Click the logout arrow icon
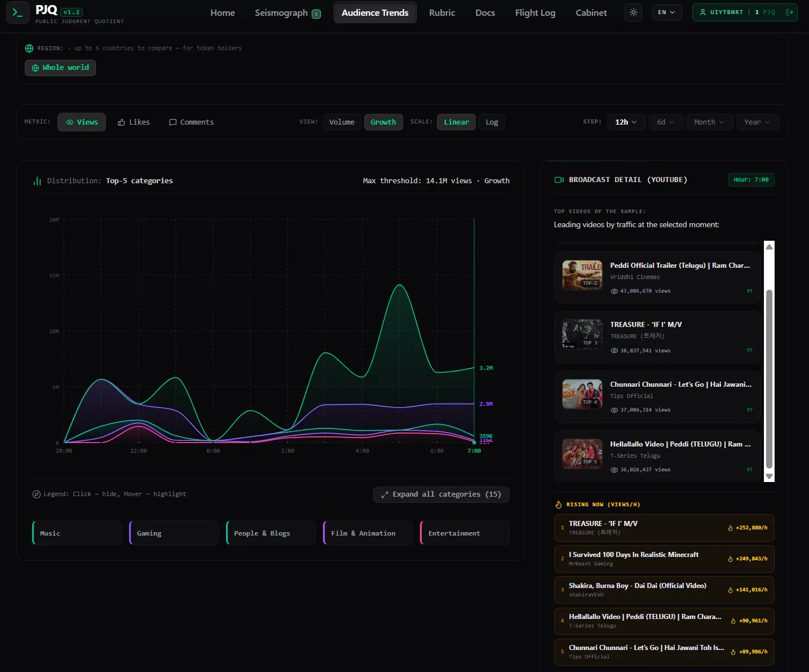 (x=789, y=12)
